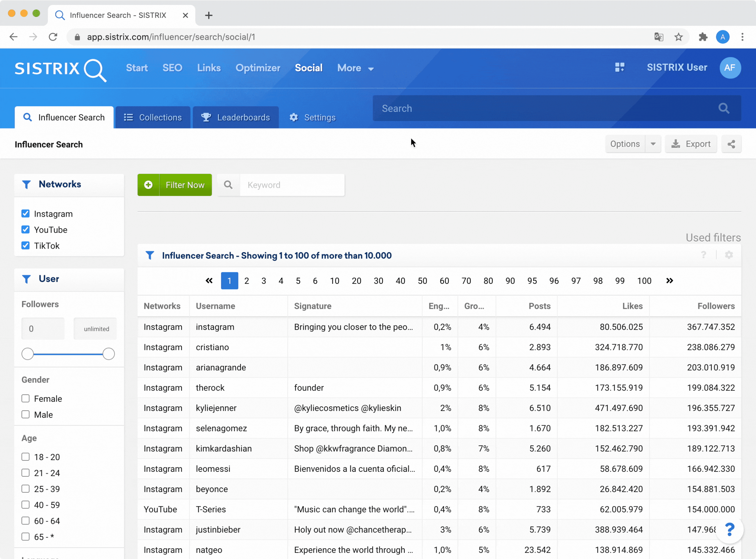
Task: Navigate to page 2 of results
Action: click(247, 280)
